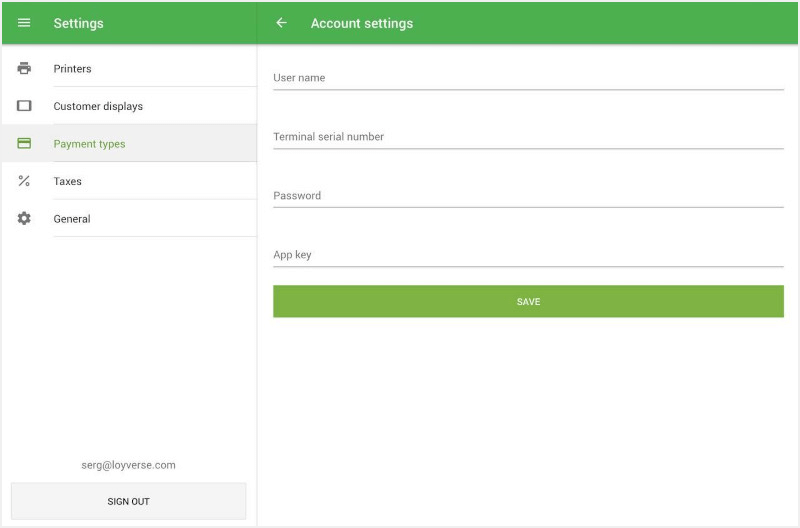Click the Account settings header title

(x=361, y=23)
